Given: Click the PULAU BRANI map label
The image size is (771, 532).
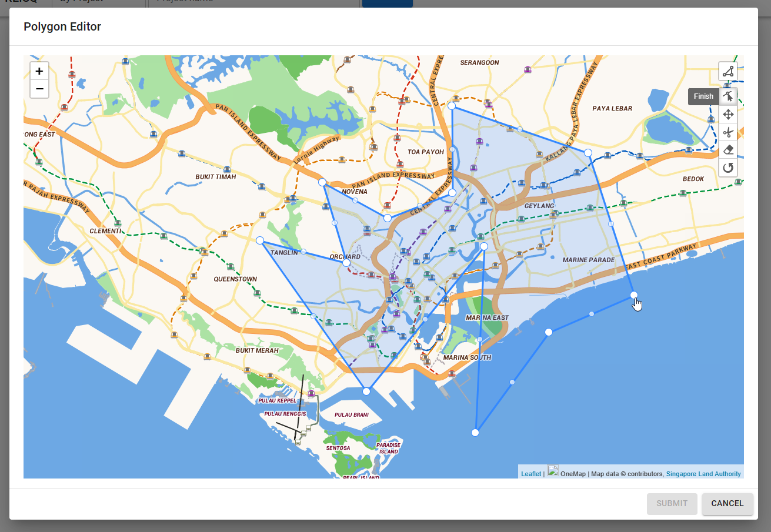Looking at the screenshot, I should pyautogui.click(x=351, y=415).
